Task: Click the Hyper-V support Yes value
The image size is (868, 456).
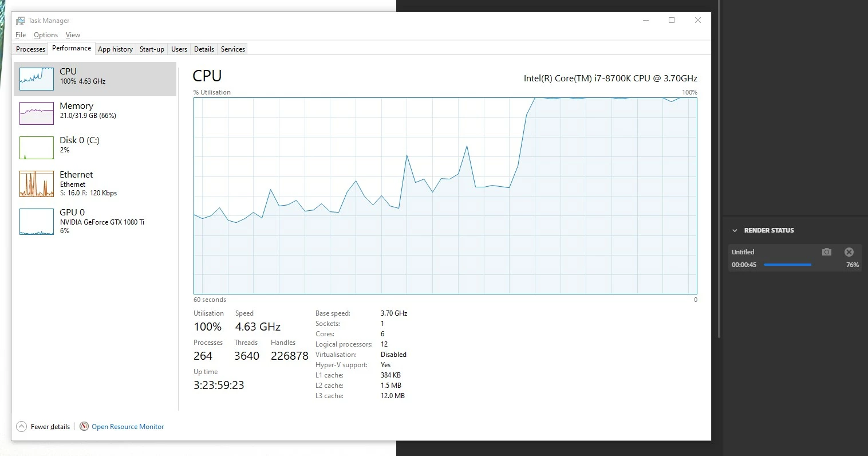Action: coord(385,365)
